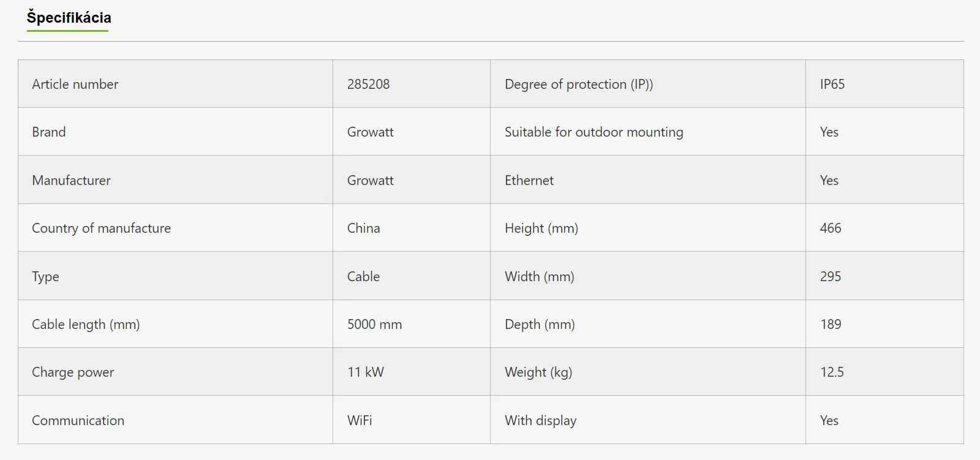Click the With display Yes value

pos(829,420)
